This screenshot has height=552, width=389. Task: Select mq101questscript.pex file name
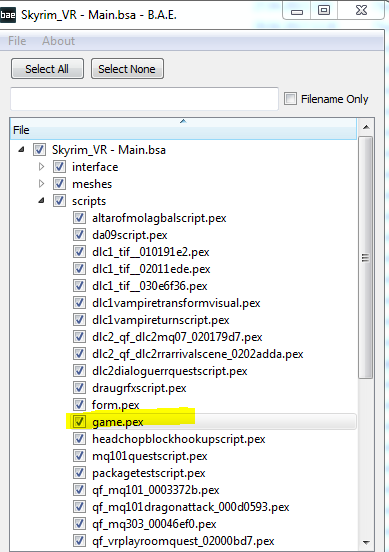tap(150, 456)
